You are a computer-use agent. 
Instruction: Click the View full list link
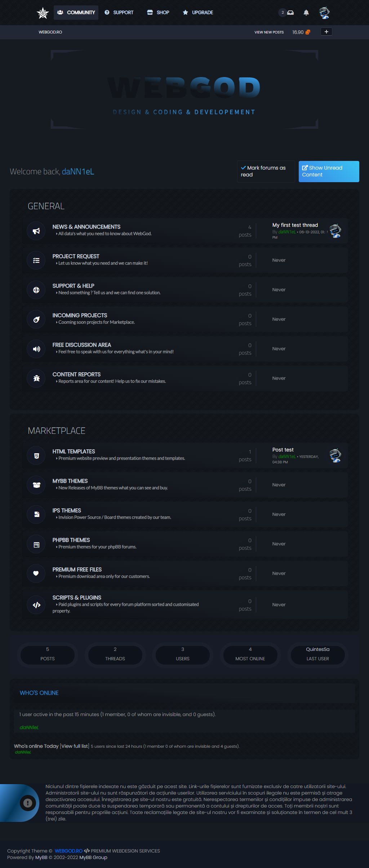click(75, 746)
